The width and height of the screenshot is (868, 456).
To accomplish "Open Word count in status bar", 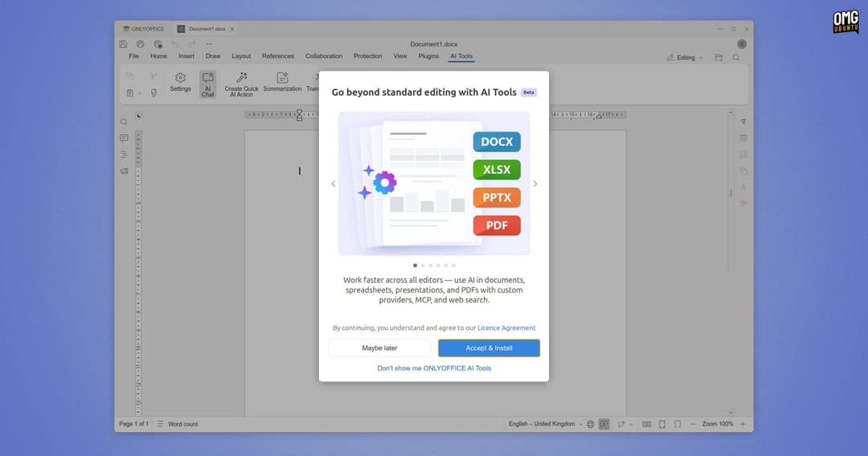I will pyautogui.click(x=177, y=424).
